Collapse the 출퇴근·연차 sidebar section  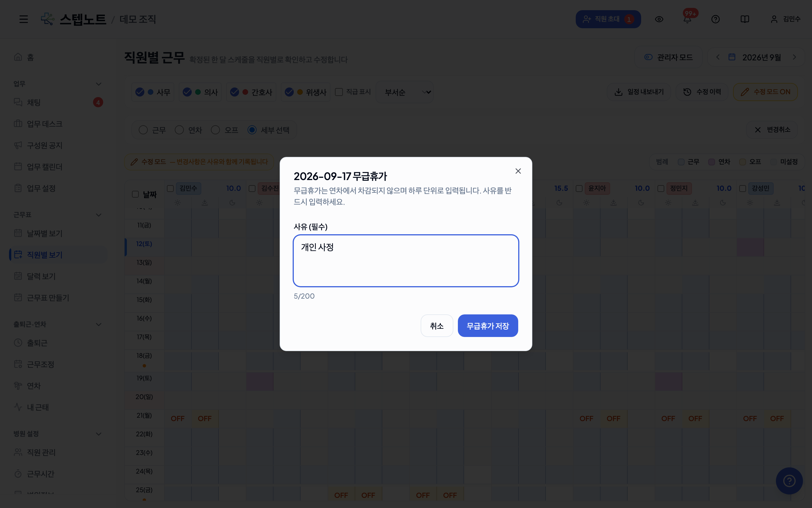click(x=99, y=325)
